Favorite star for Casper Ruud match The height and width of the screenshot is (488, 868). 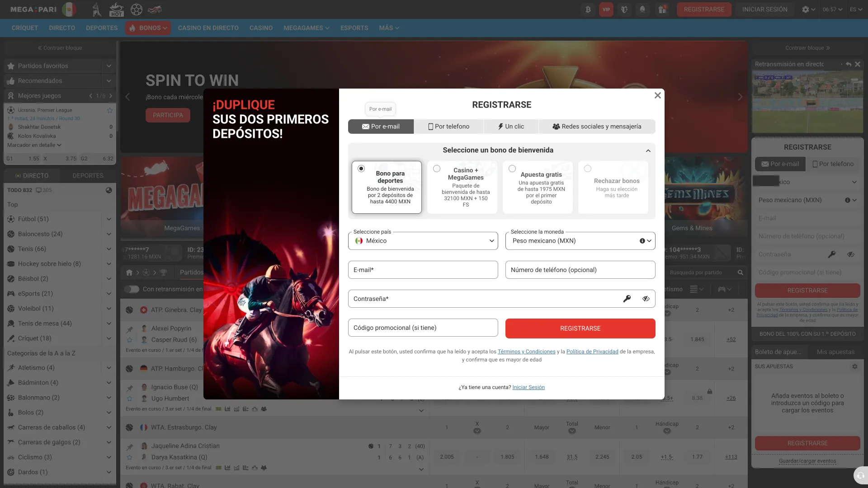(130, 340)
